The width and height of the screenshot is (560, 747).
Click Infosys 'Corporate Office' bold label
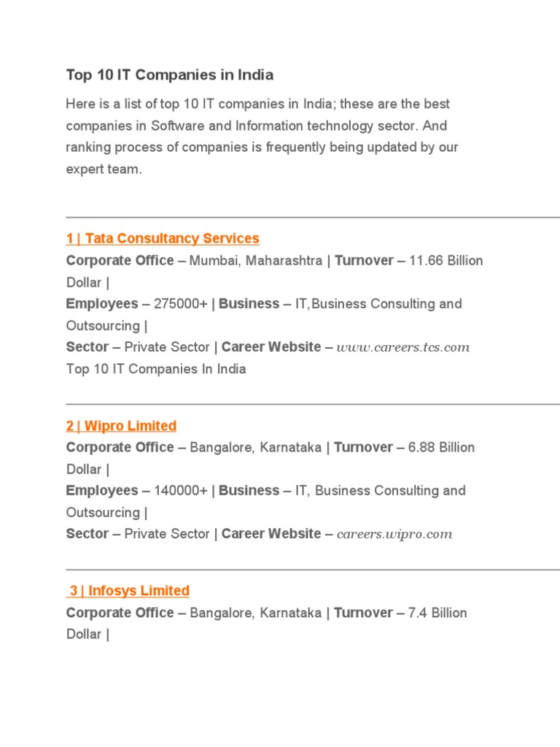pyautogui.click(x=120, y=613)
